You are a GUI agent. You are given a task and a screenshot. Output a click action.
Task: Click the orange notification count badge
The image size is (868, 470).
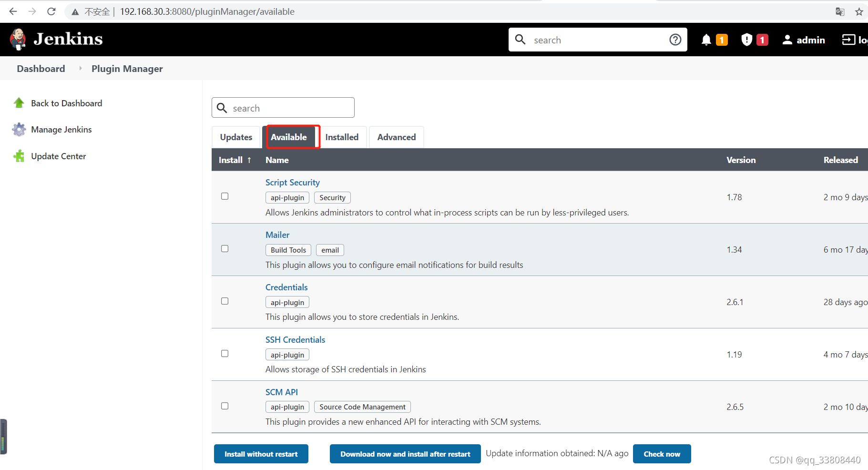point(722,40)
